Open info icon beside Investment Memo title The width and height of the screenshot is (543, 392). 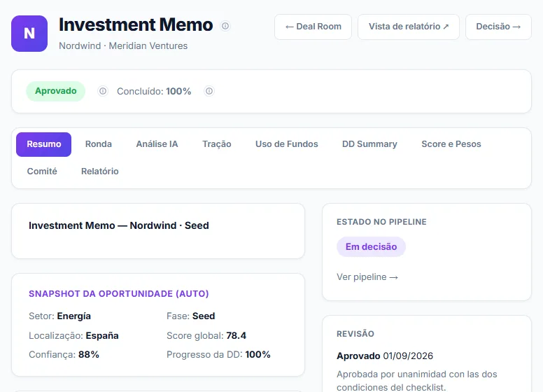click(225, 26)
